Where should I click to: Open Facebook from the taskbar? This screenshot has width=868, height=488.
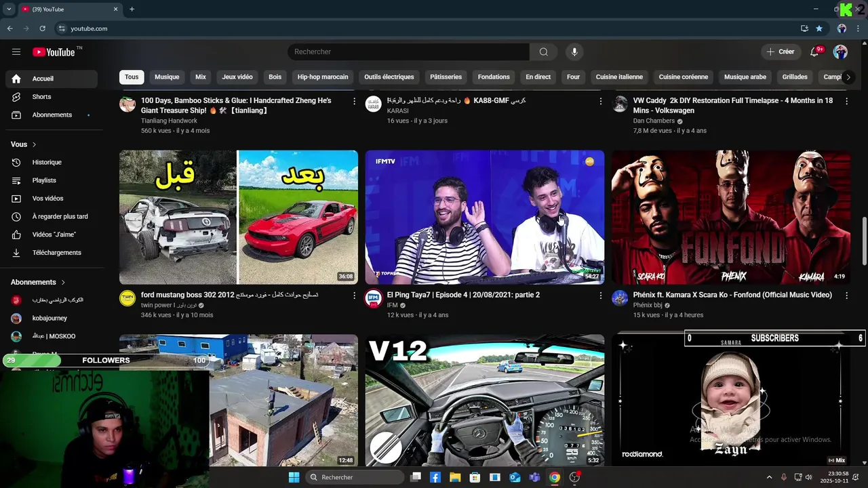tap(435, 477)
